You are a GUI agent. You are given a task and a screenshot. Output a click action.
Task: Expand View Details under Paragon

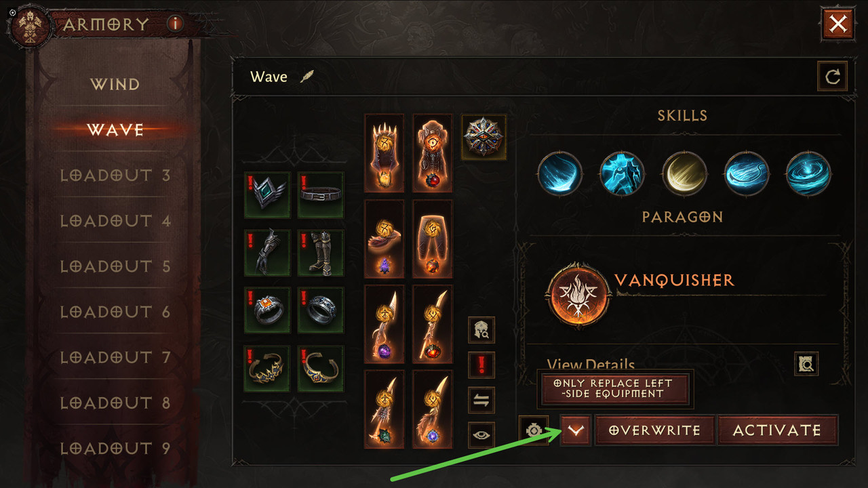tap(591, 365)
